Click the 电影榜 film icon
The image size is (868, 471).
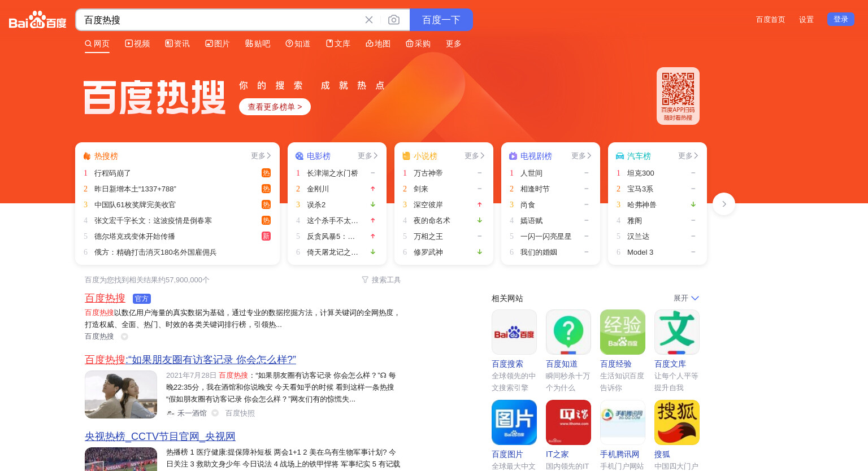[300, 156]
